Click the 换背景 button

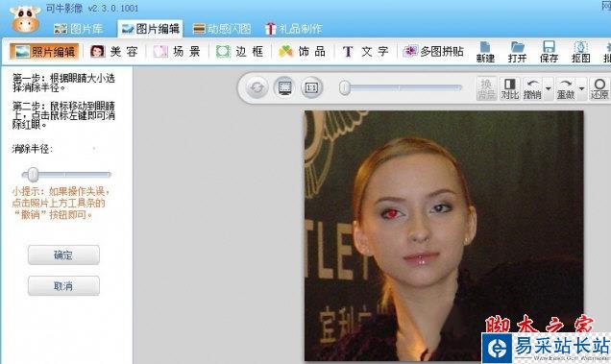tap(486, 88)
